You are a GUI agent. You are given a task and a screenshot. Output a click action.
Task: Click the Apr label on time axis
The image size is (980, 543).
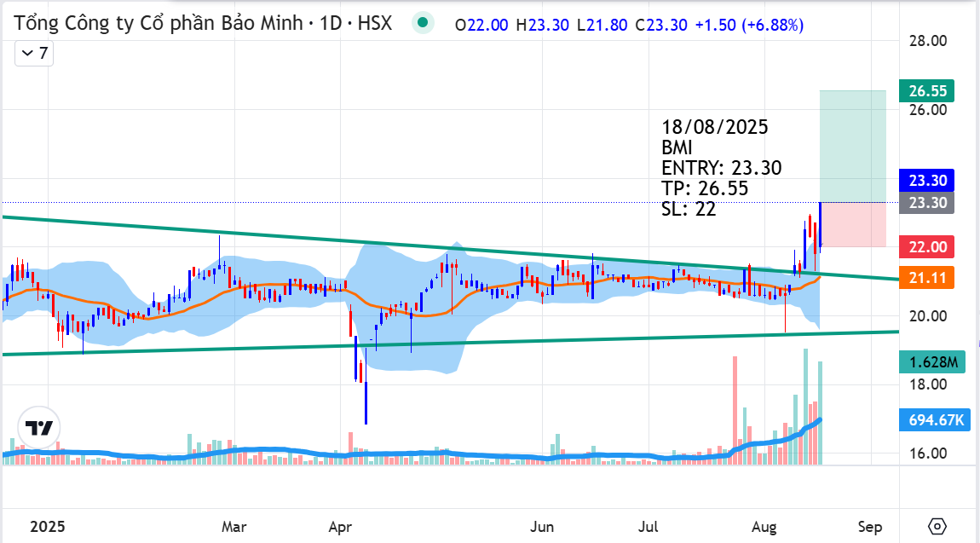[340, 527]
